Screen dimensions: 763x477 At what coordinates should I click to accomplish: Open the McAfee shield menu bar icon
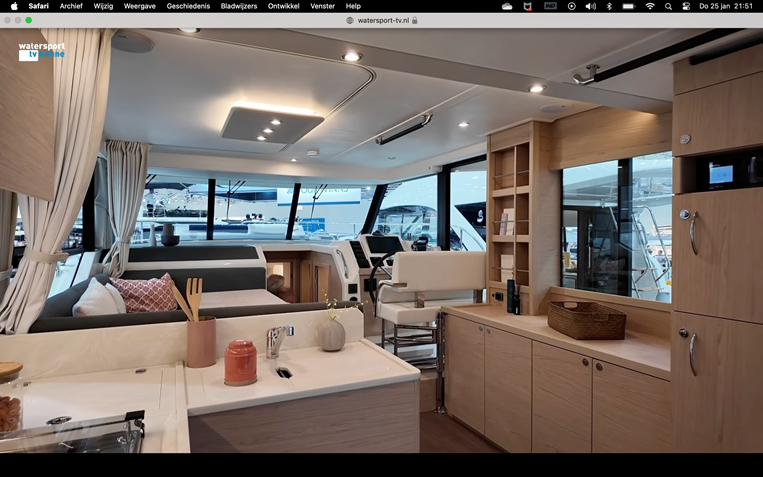(x=528, y=6)
